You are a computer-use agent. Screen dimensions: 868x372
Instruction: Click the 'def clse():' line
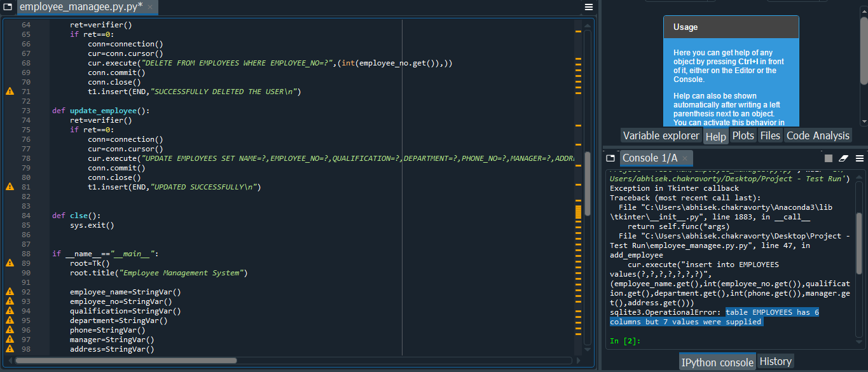click(x=76, y=216)
